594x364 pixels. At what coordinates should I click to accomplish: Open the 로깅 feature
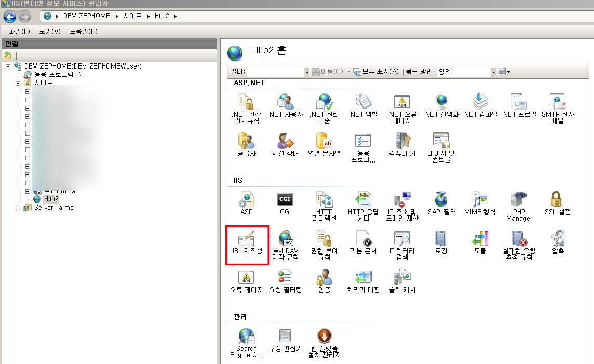(x=441, y=242)
